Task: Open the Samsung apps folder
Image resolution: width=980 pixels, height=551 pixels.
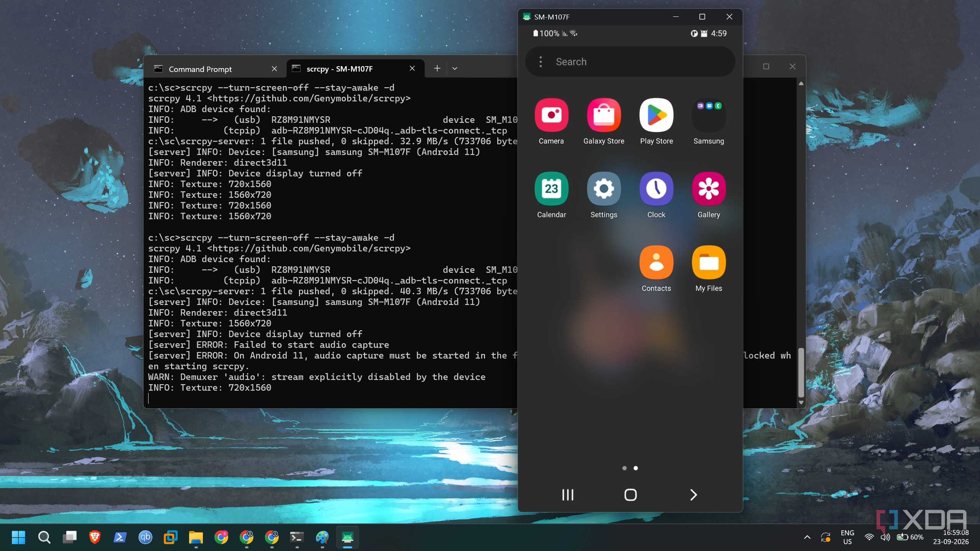Action: click(x=709, y=115)
